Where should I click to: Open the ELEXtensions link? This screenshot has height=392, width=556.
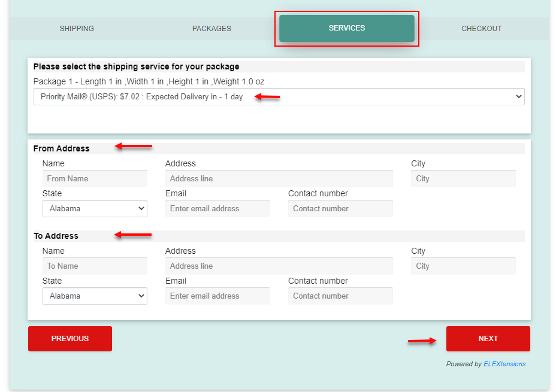pyautogui.click(x=504, y=364)
